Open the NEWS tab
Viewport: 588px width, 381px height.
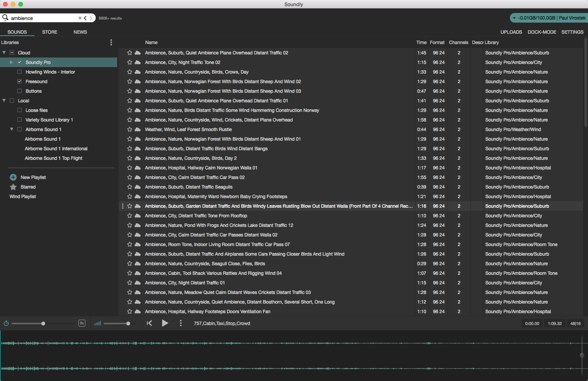point(80,32)
